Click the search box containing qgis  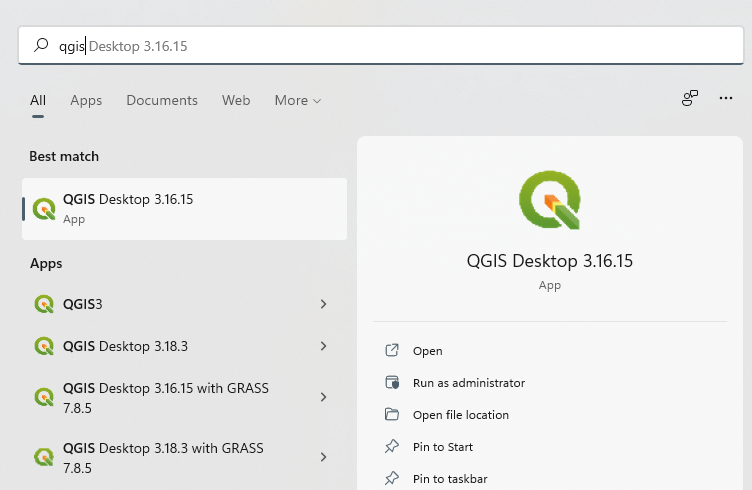tap(381, 46)
